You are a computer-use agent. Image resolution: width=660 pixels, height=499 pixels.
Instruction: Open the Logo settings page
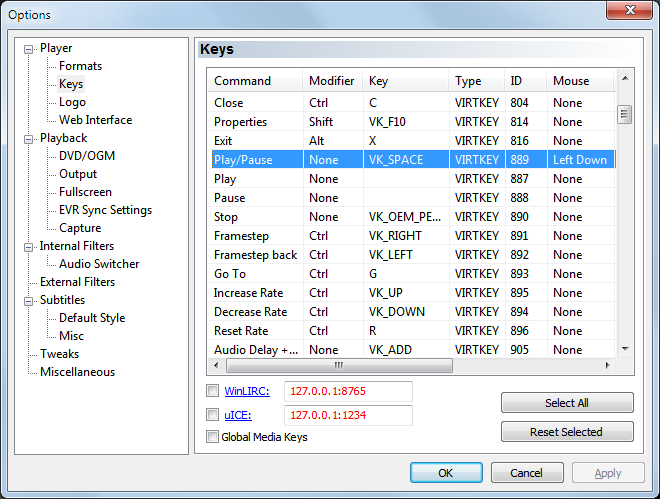(x=72, y=102)
